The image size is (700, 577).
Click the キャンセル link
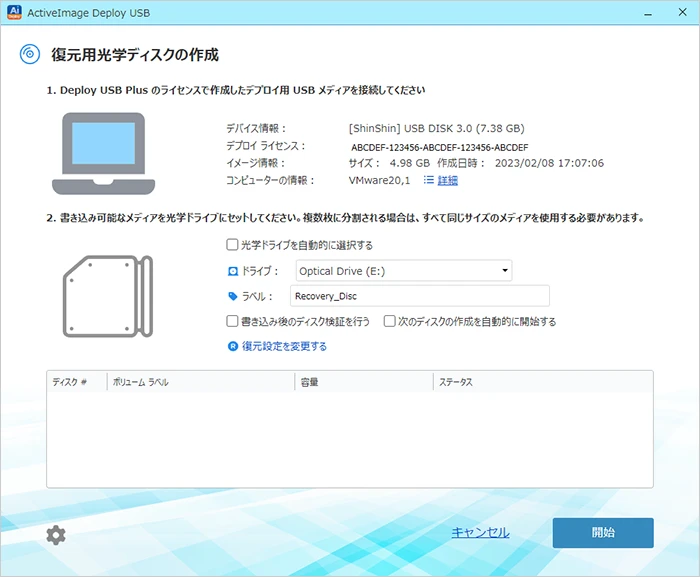[x=480, y=532]
